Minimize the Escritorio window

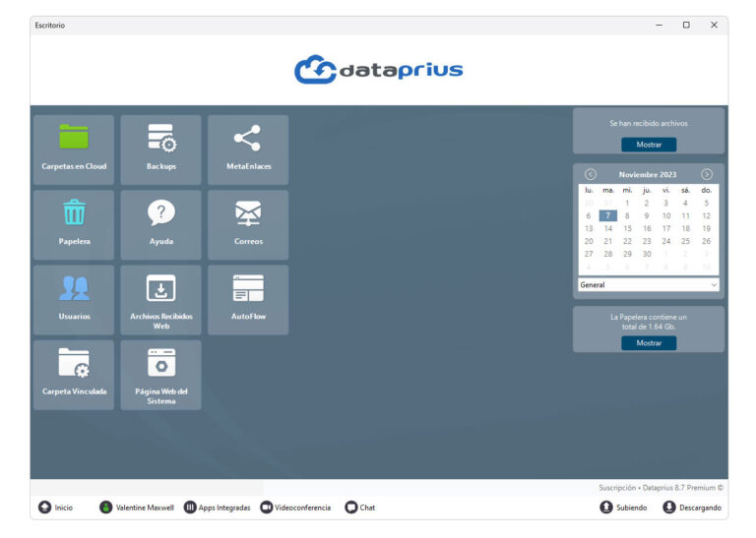(x=660, y=25)
